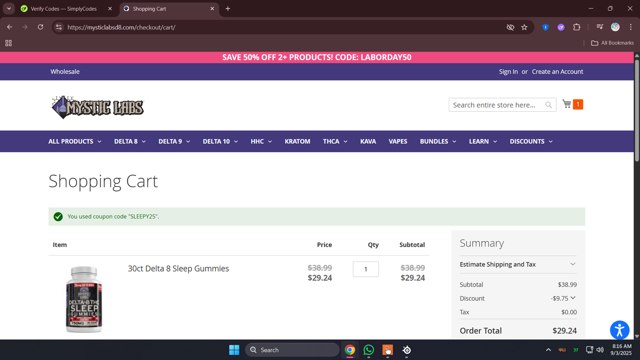
Task: Open the blue extension icon in toolbar
Action: coord(545,27)
